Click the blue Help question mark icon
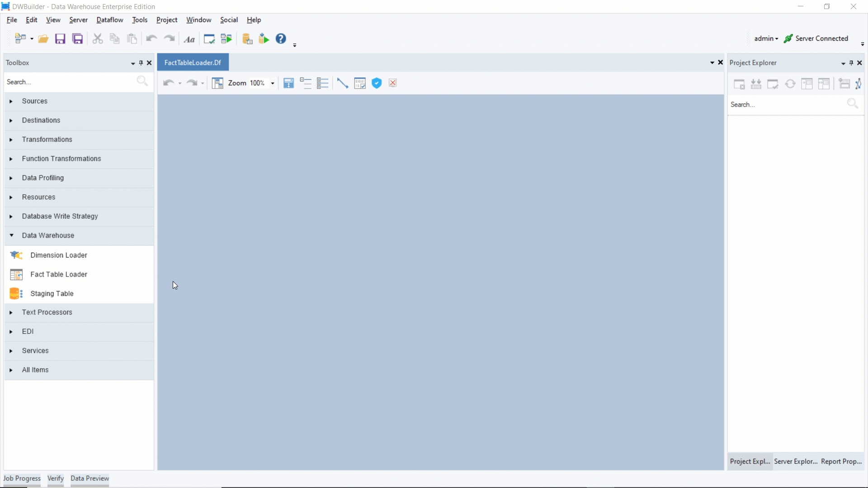Screen dimensions: 868x488 point(281,39)
